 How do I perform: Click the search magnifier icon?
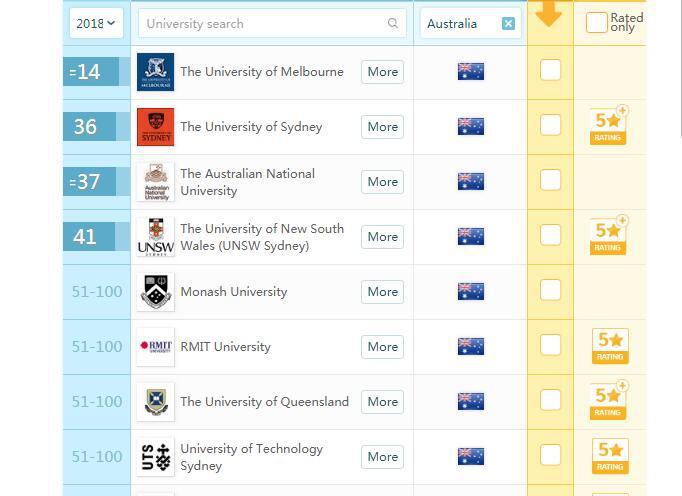point(393,23)
